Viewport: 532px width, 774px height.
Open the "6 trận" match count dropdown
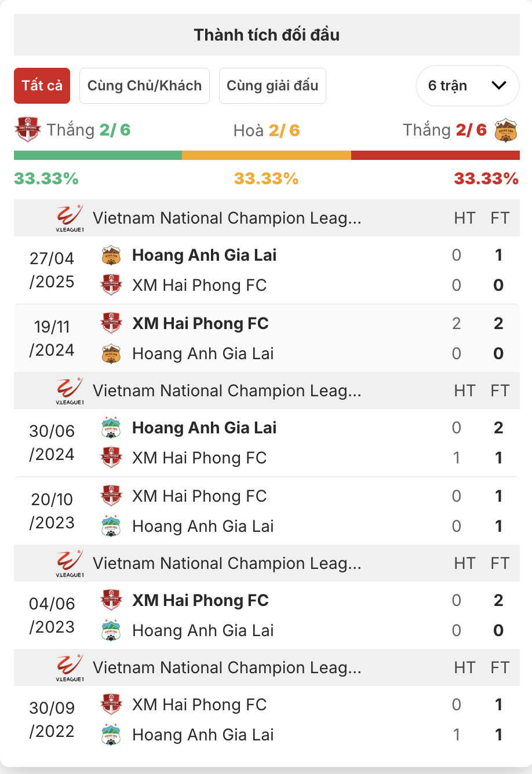coord(467,86)
